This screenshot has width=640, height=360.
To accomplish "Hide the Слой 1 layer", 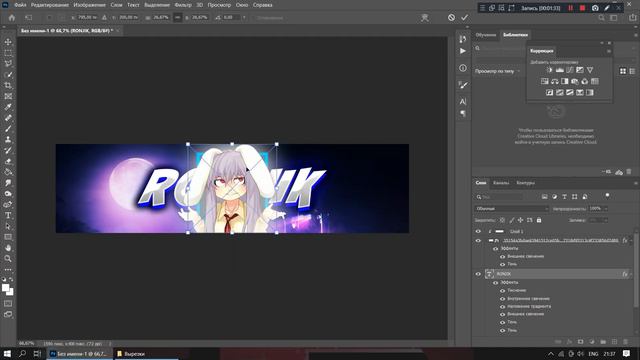I will [478, 231].
